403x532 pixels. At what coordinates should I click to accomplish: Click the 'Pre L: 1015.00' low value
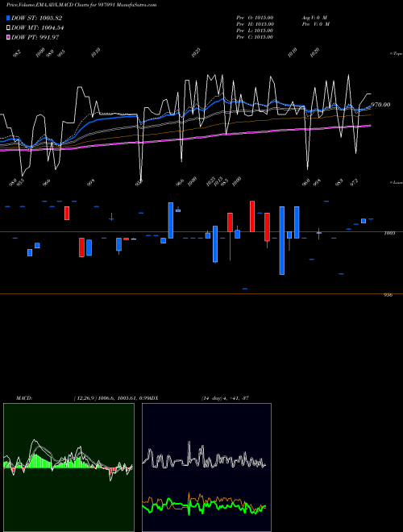coord(255,31)
